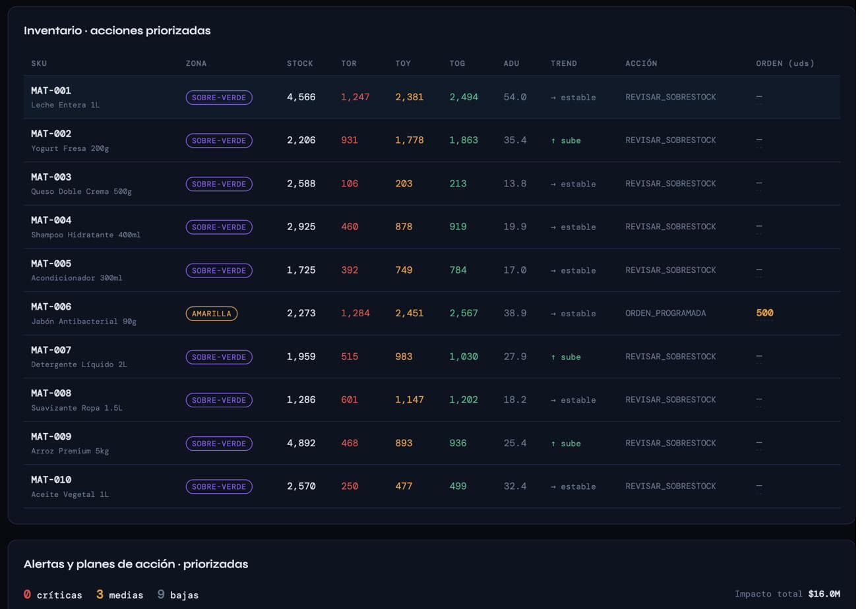The image size is (868, 609).
Task: Click the TOR column header
Action: point(349,63)
